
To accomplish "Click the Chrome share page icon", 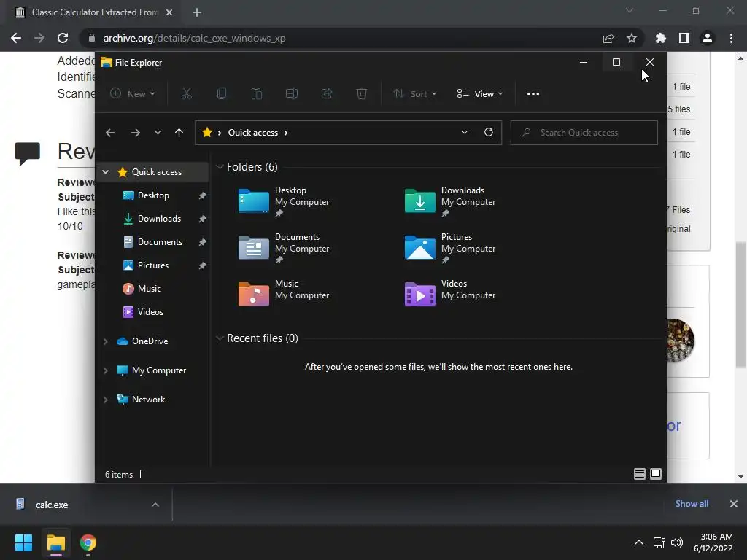I will point(608,38).
